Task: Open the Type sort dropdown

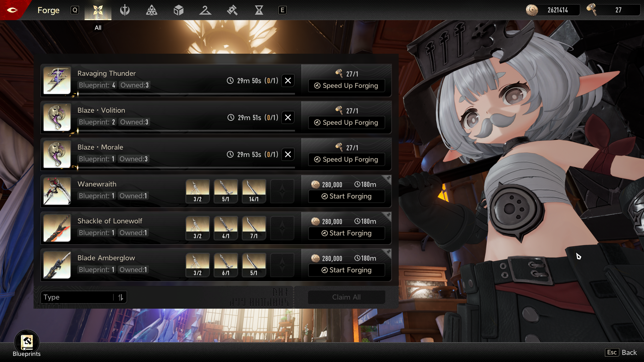Action: click(78, 297)
